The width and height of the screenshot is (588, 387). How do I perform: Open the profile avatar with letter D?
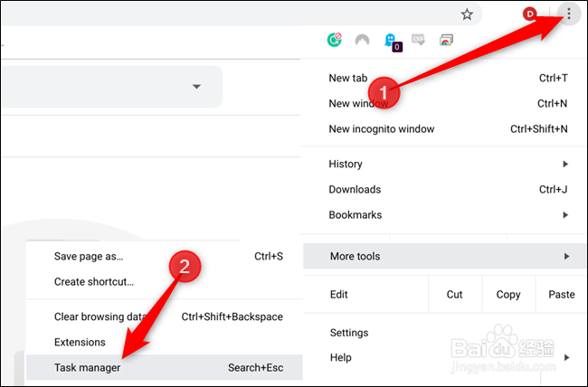(x=530, y=14)
